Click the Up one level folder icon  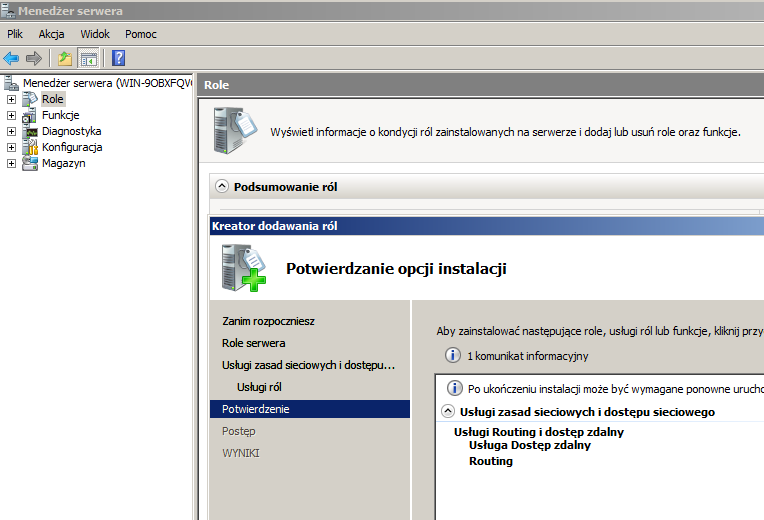pos(65,58)
